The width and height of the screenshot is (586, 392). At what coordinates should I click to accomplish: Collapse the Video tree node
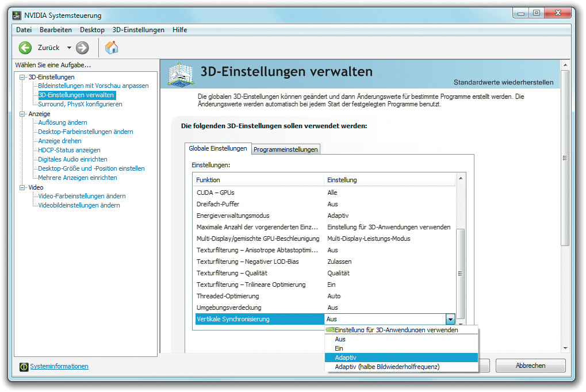tap(22, 187)
